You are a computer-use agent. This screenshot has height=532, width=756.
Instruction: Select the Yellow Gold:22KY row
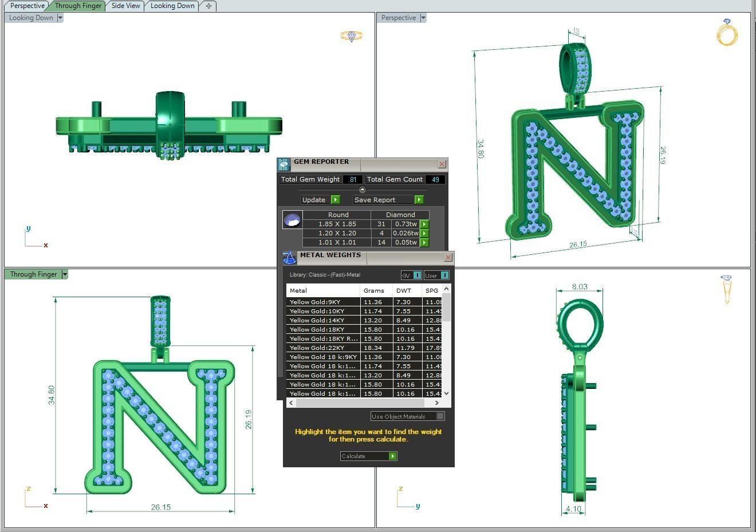coord(364,348)
